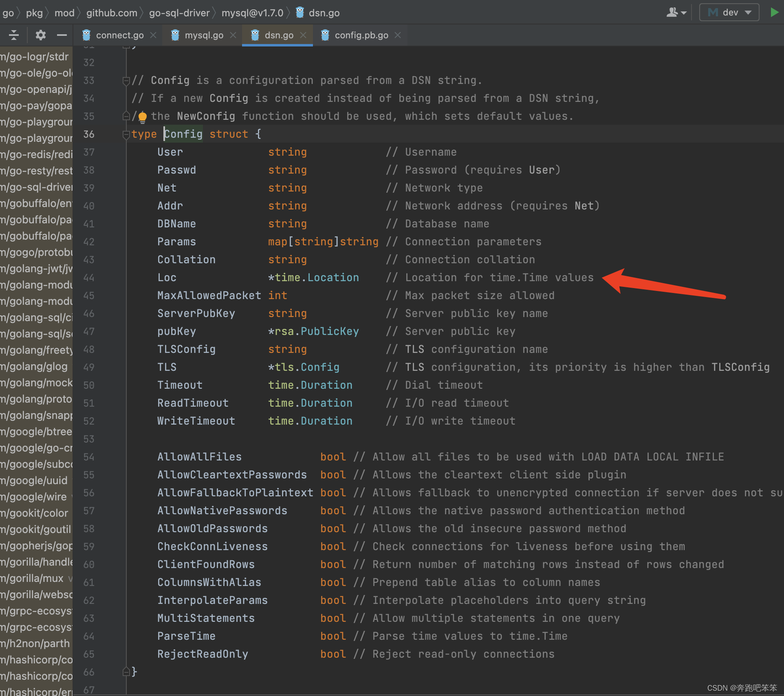Close the mysql.go tab

point(233,35)
